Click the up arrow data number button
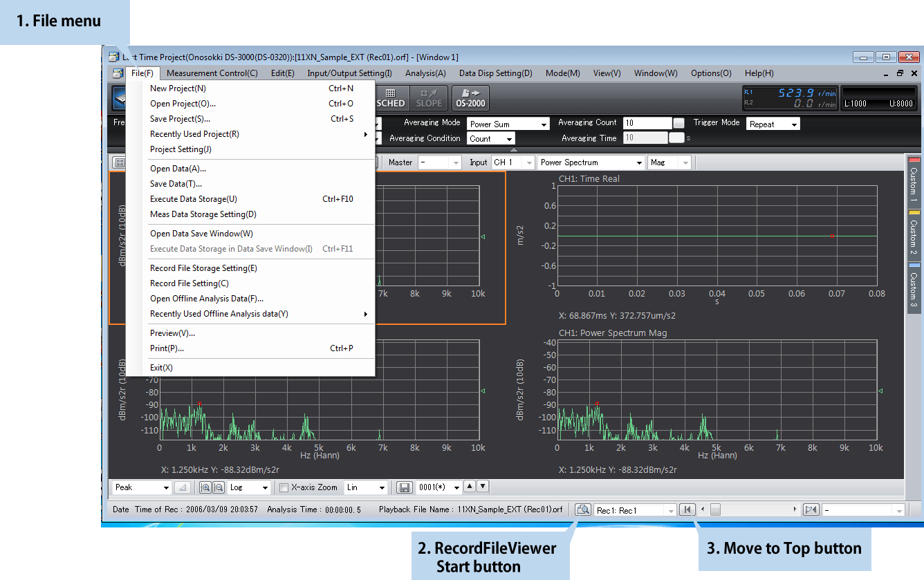 coord(470,487)
